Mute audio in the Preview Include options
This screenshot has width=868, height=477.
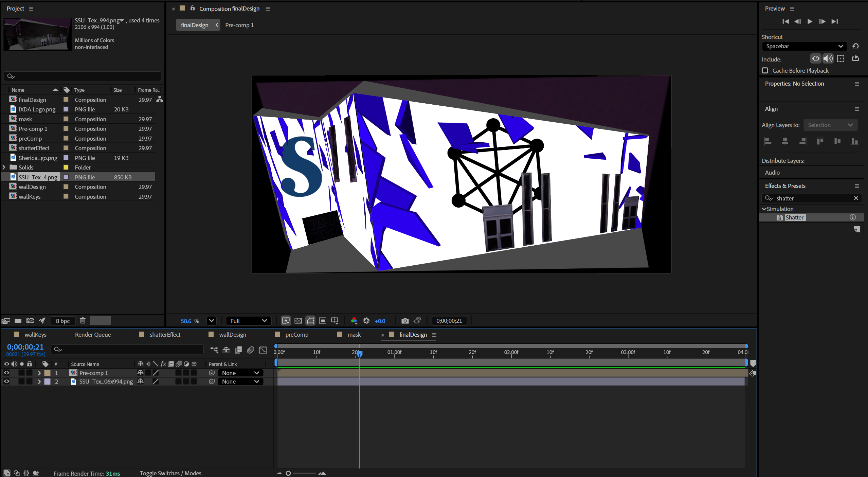coord(828,58)
